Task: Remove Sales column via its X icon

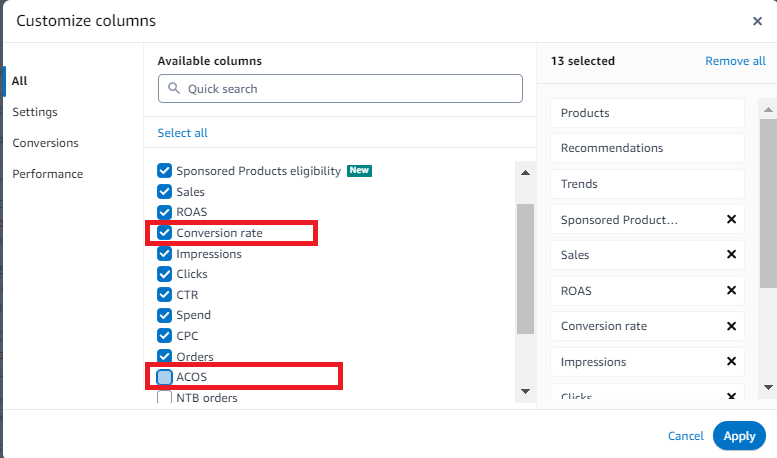Action: 731,255
